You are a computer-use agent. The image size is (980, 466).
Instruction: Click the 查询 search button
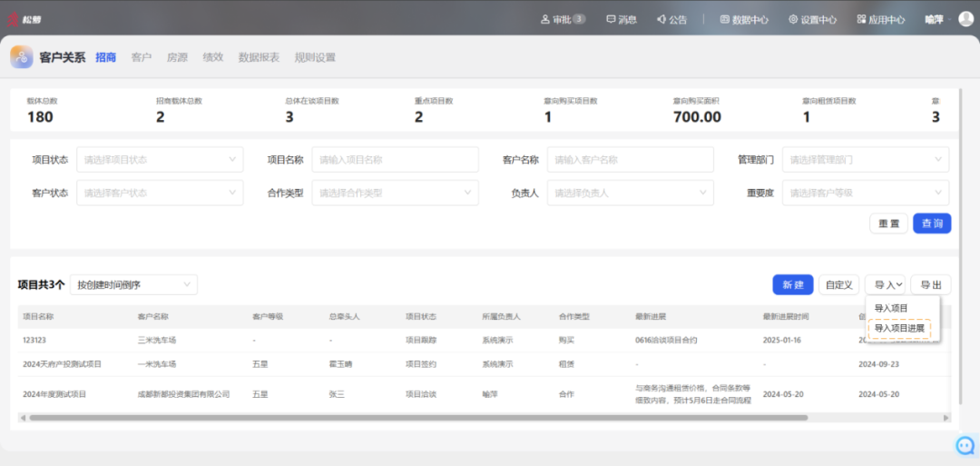click(x=932, y=223)
